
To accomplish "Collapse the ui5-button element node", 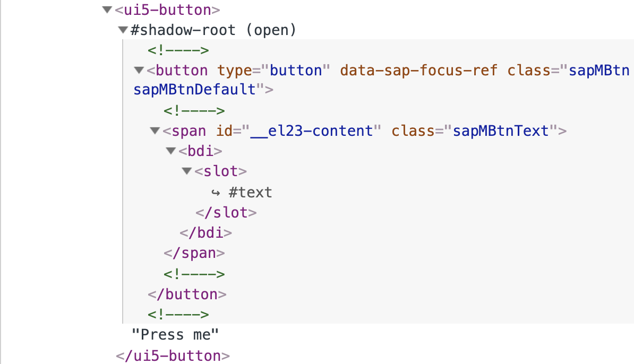I will coord(107,10).
